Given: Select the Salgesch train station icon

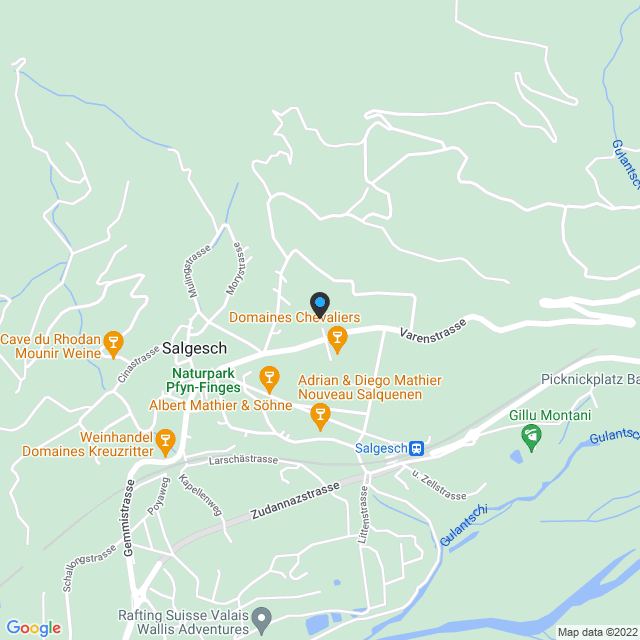Looking at the screenshot, I should tap(417, 448).
